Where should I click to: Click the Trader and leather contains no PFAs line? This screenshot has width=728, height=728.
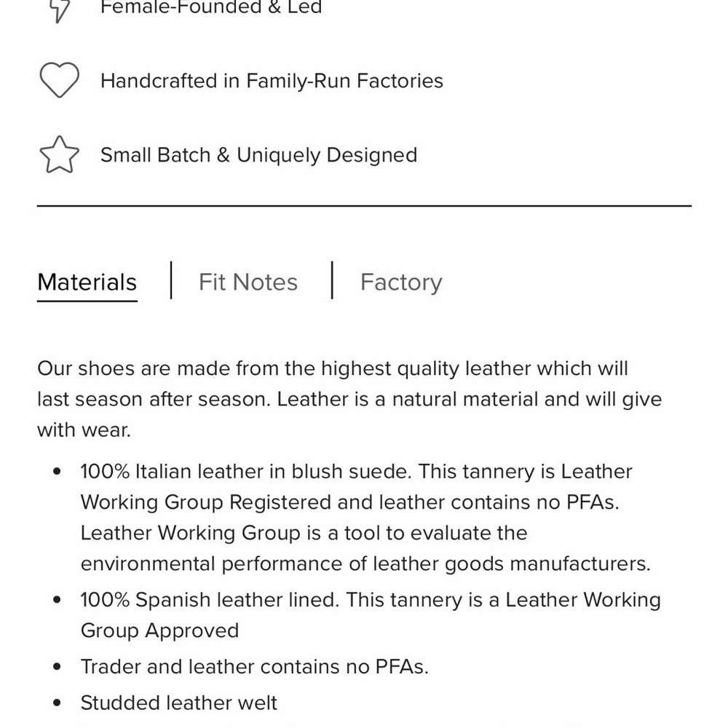coord(254,667)
